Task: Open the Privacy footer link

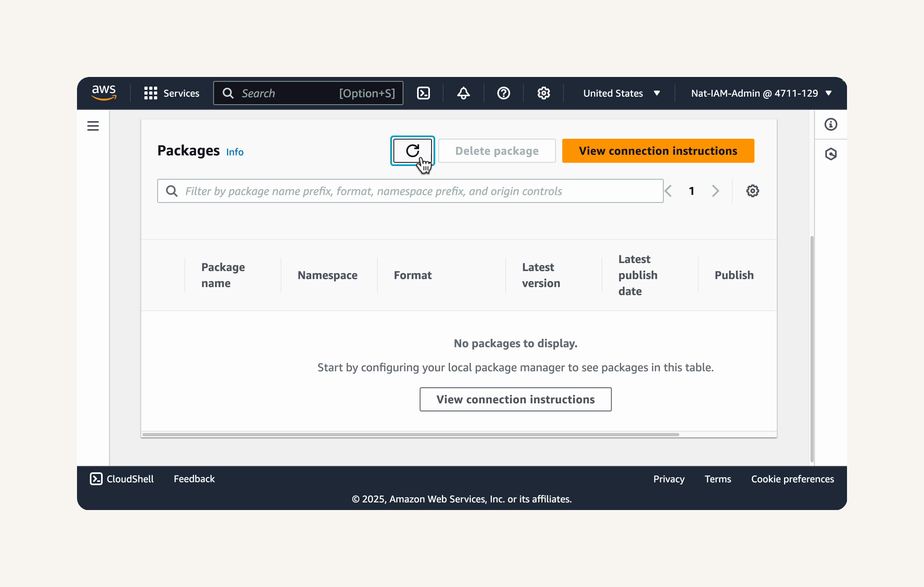Action: pyautogui.click(x=669, y=479)
